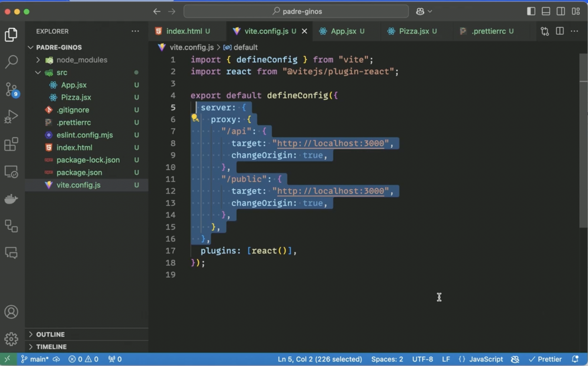Image resolution: width=588 pixels, height=366 pixels.
Task: Click the Go Back arrow
Action: click(157, 11)
